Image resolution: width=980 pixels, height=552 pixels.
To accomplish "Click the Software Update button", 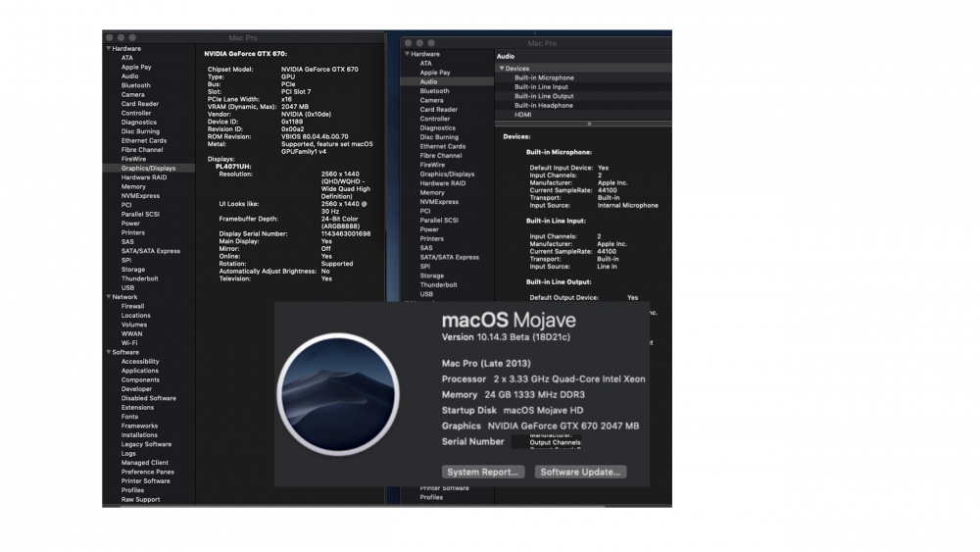I will click(x=580, y=472).
